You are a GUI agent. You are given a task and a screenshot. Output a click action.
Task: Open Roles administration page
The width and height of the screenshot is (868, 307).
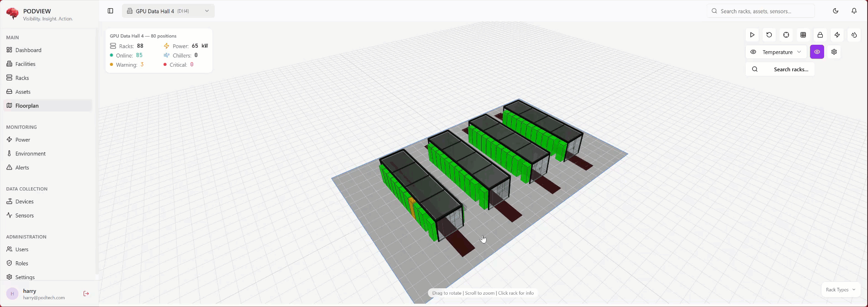coord(48,263)
